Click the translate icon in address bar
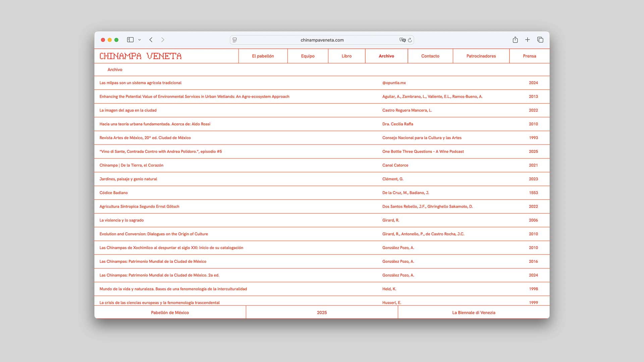644x362 pixels. point(402,40)
